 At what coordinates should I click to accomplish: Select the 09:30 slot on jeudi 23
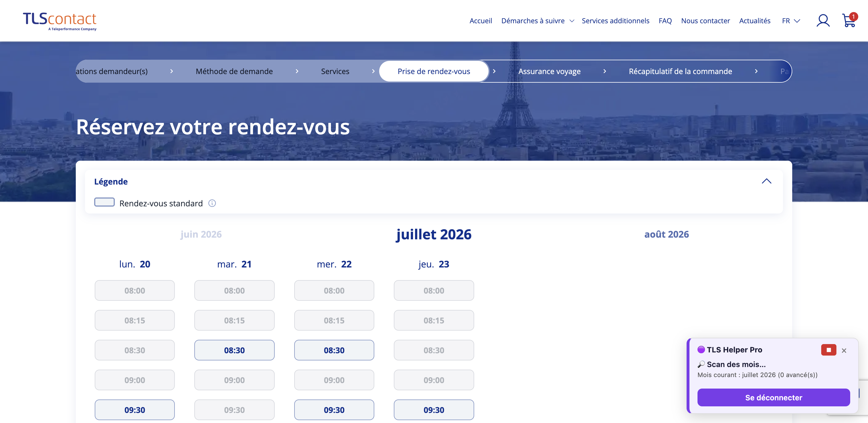434,410
